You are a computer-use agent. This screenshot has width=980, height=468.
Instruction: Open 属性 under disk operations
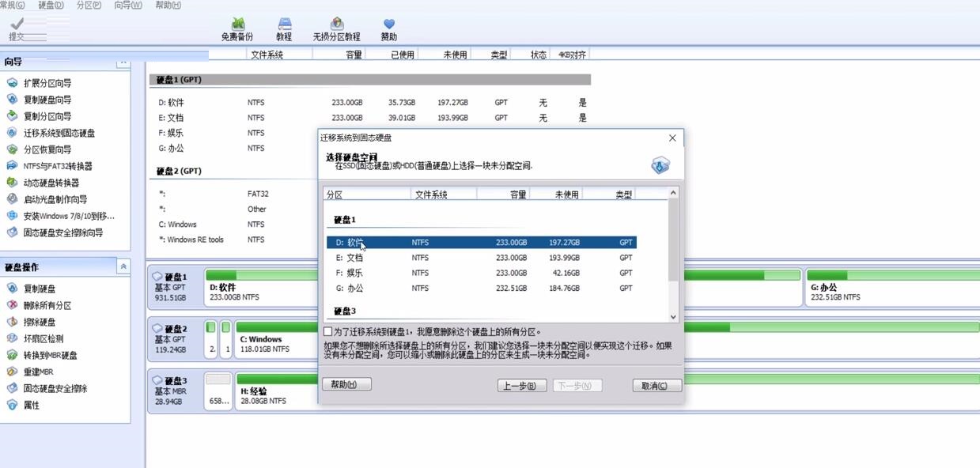32,405
